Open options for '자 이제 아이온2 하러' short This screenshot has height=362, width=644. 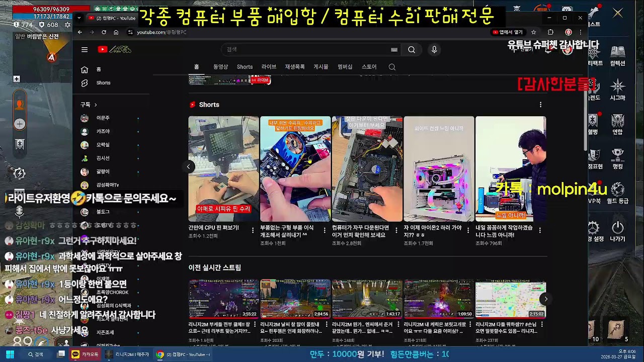click(468, 230)
